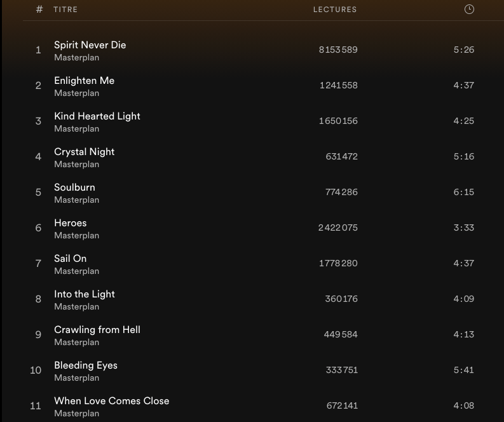
Task: Click the 8153589 play count
Action: [338, 50]
